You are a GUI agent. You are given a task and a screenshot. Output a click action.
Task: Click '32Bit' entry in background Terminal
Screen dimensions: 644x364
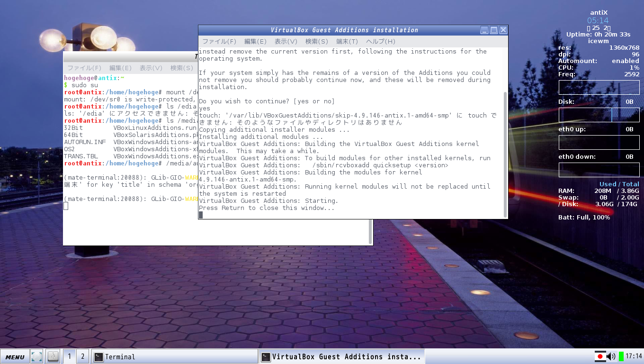click(73, 128)
